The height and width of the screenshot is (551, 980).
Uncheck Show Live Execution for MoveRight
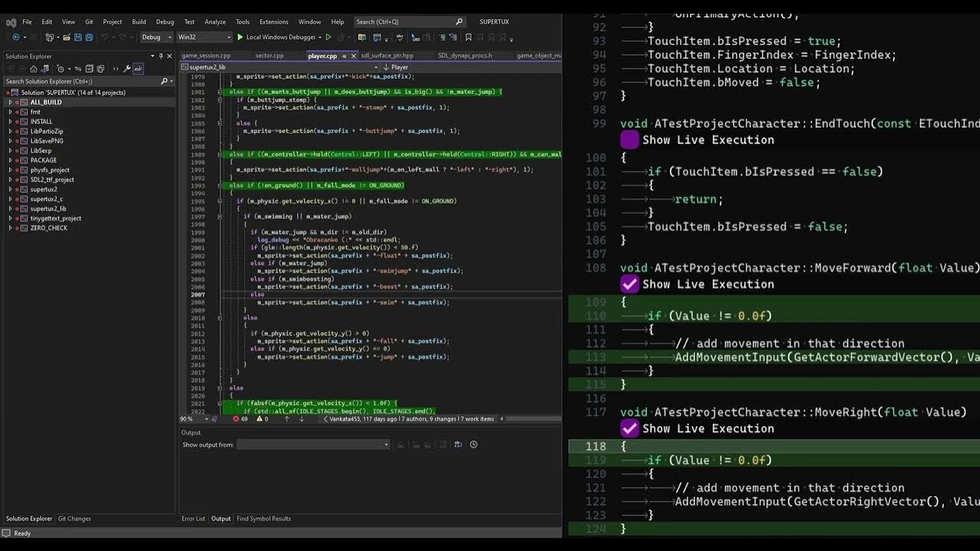point(629,429)
